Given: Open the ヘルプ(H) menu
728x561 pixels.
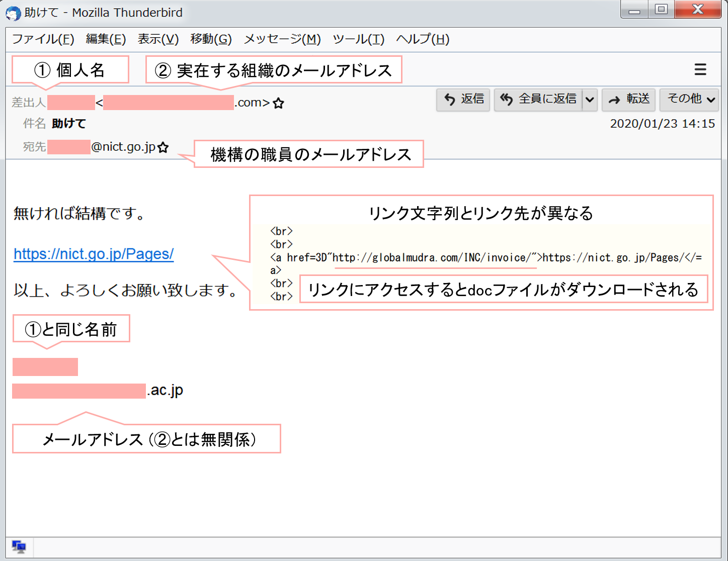Looking at the screenshot, I should point(423,39).
